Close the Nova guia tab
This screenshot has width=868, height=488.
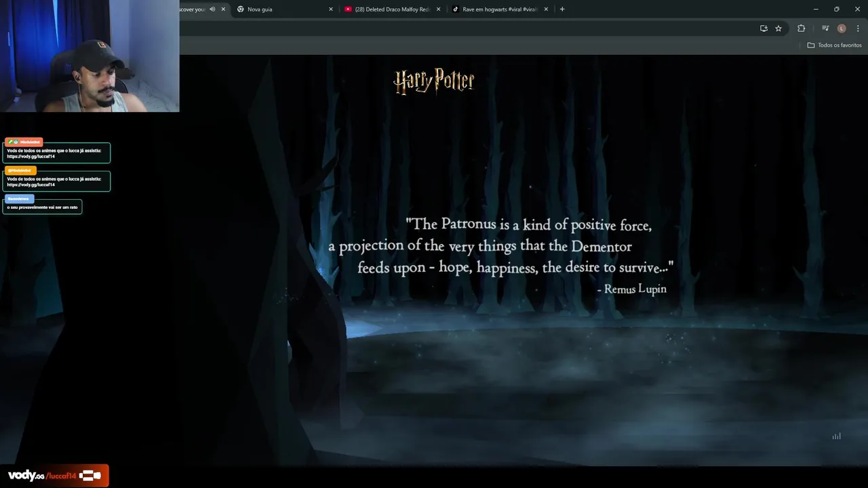331,9
